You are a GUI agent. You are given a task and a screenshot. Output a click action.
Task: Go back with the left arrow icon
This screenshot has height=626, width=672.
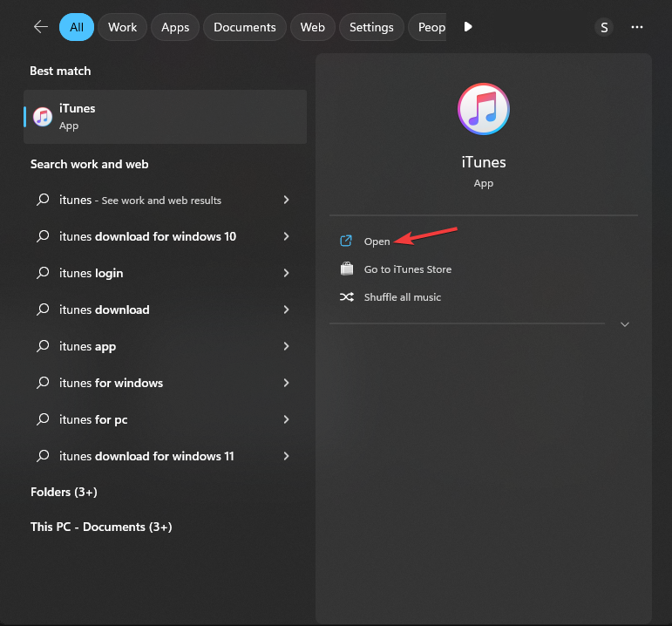pos(41,27)
